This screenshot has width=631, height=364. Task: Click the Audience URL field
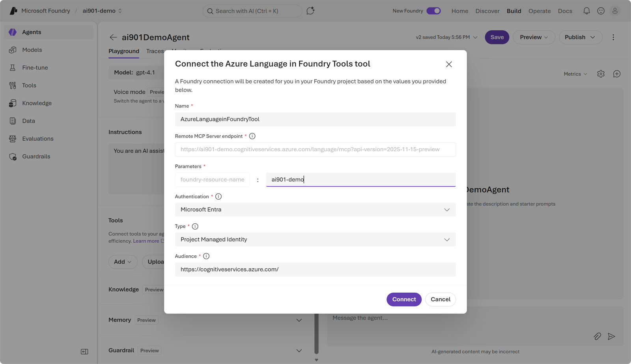click(315, 269)
